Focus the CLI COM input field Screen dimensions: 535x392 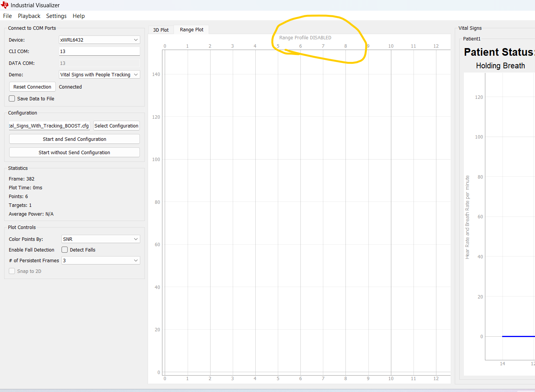(99, 51)
